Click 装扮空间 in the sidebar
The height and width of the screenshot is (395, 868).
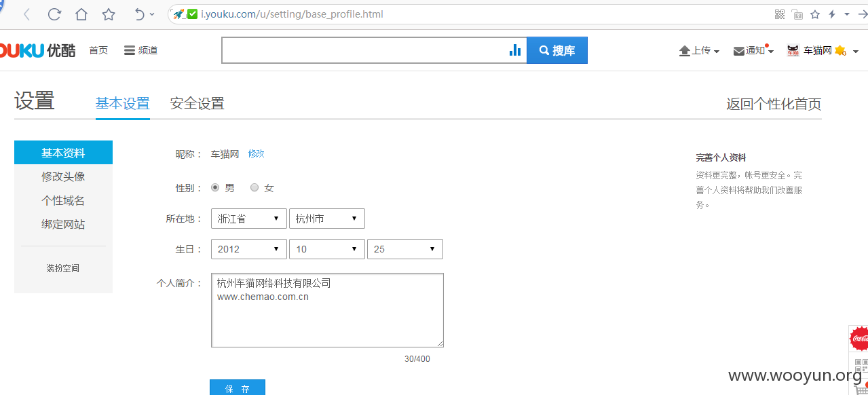(63, 268)
